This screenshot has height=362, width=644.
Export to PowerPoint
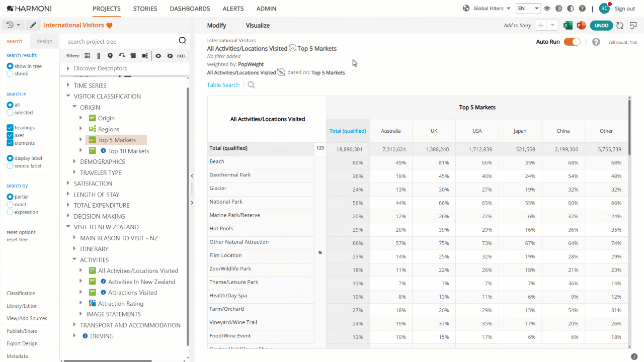(x=581, y=25)
